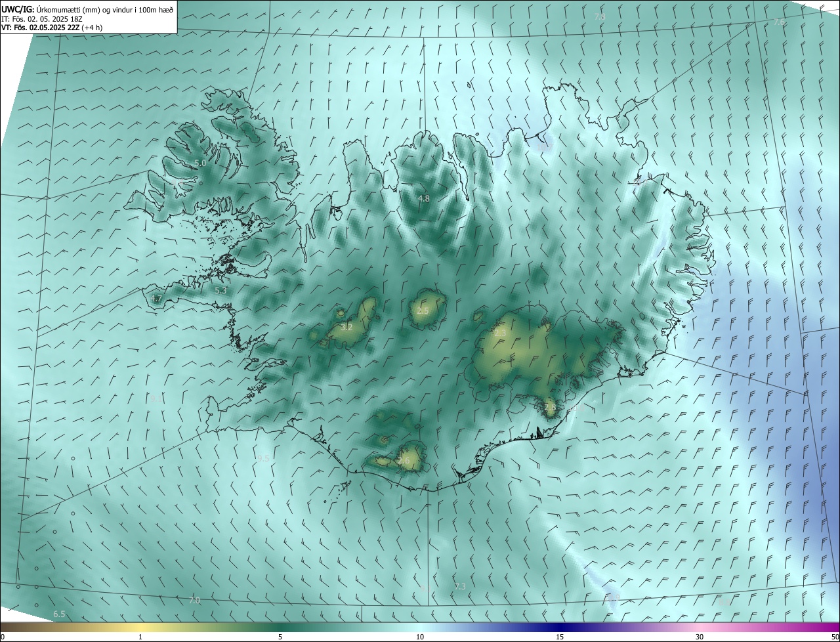Click the 4.8 value on the northern peninsula
Viewport: 840px width, 642px height.
pos(424,198)
